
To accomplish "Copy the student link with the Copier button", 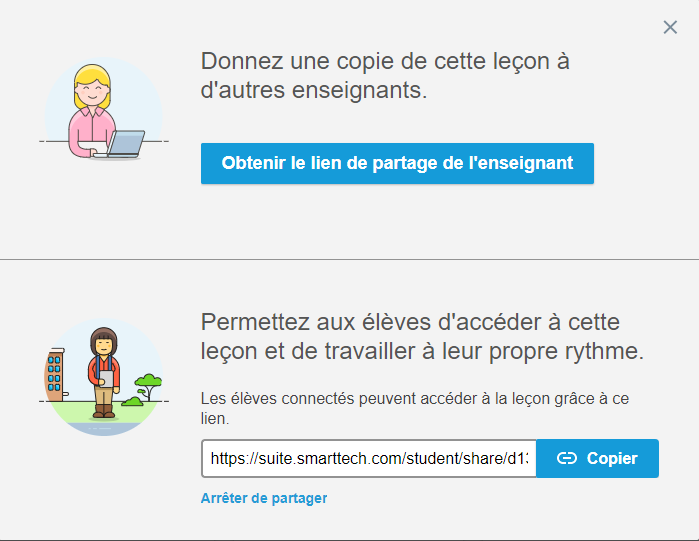I will [597, 458].
